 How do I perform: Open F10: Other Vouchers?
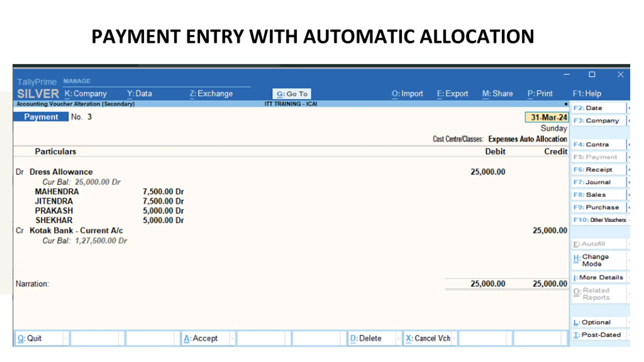pyautogui.click(x=598, y=220)
